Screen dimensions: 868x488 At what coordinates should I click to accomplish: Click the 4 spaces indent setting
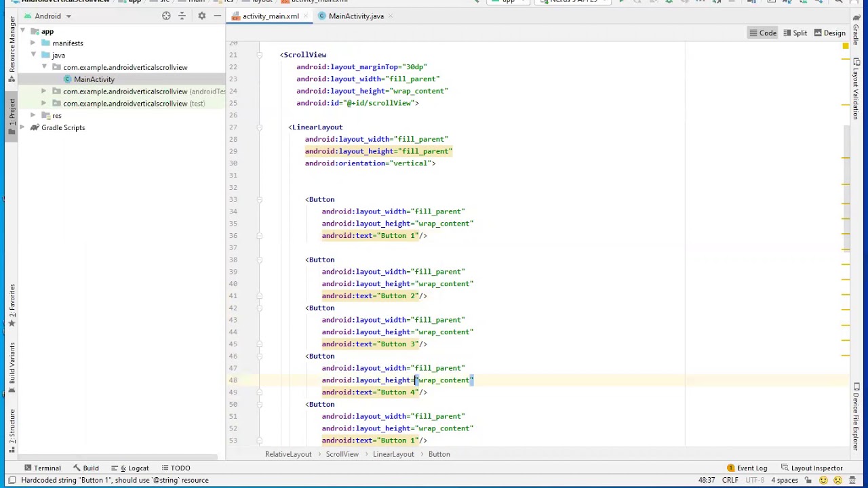784,481
